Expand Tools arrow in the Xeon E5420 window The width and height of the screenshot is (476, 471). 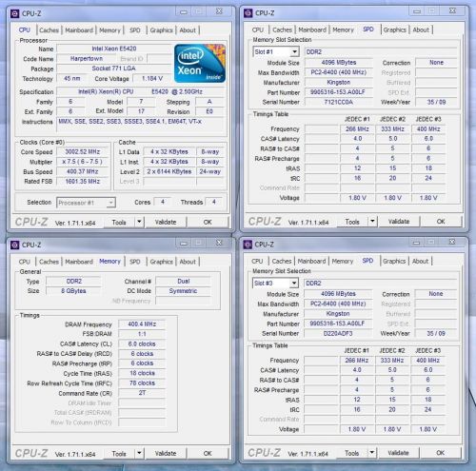(x=139, y=222)
